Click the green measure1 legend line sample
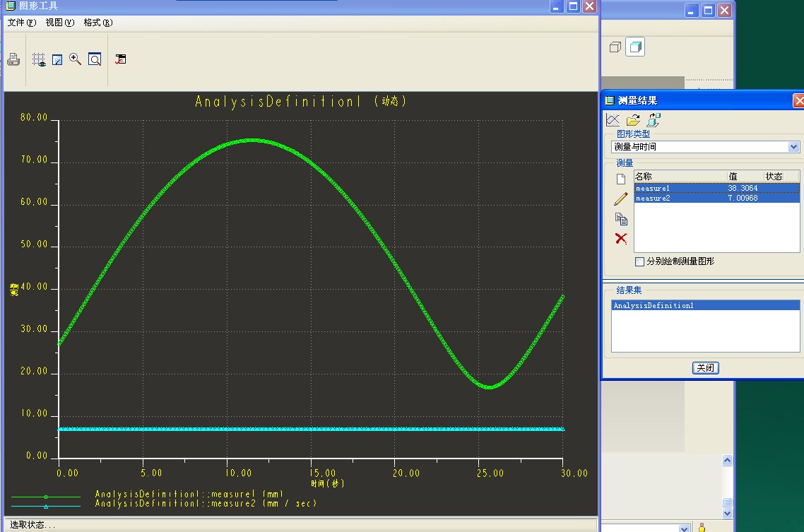804x532 pixels. (46, 497)
